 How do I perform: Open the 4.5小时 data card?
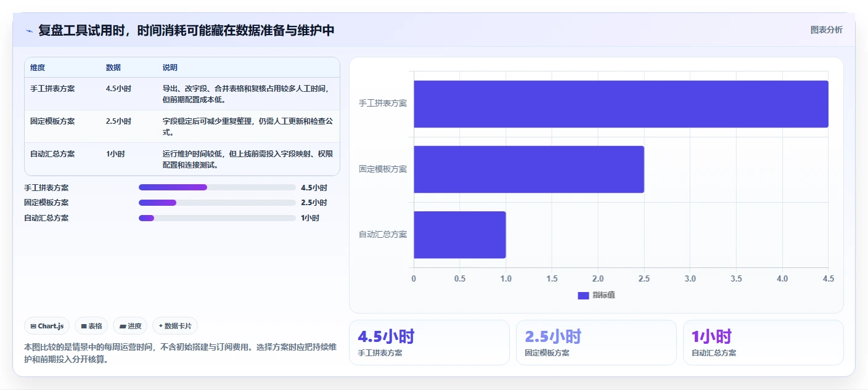pos(429,343)
